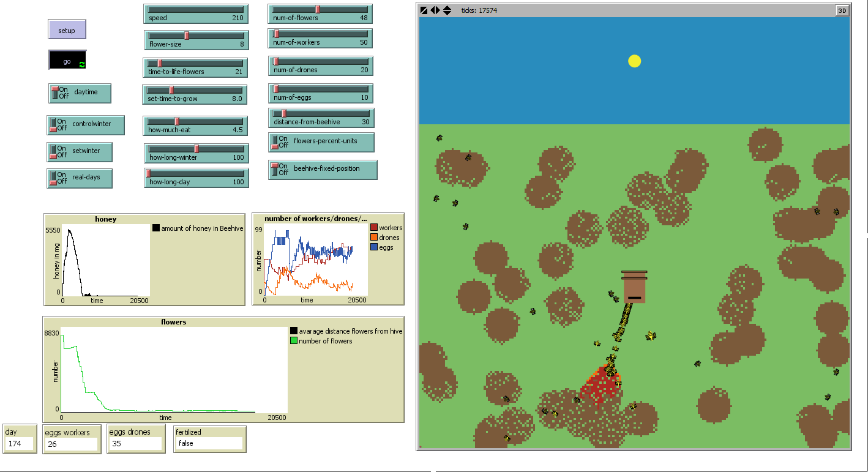Click the black-and-white square icon in view header
The width and height of the screenshot is (868, 472).
click(x=424, y=10)
